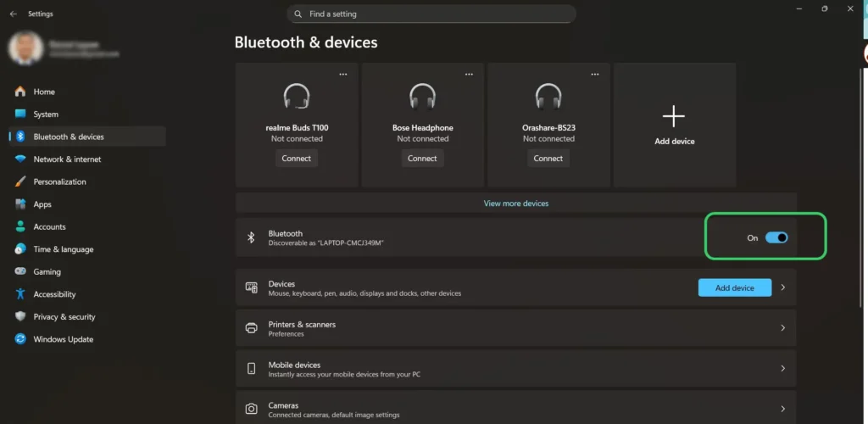Expand the Cameras row chevron
Image resolution: width=868 pixels, height=424 pixels.
click(x=782, y=409)
